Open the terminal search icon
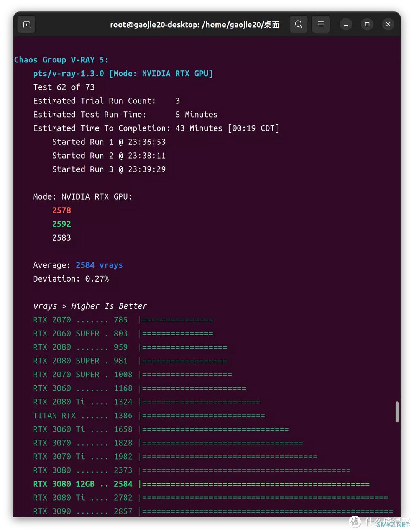Image resolution: width=414 pixels, height=532 pixels. 298,25
